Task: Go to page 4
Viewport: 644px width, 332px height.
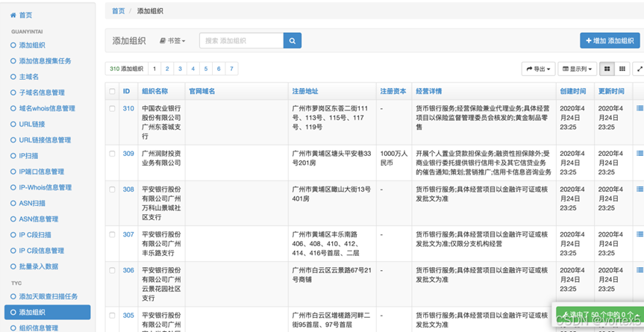Action: (193, 69)
